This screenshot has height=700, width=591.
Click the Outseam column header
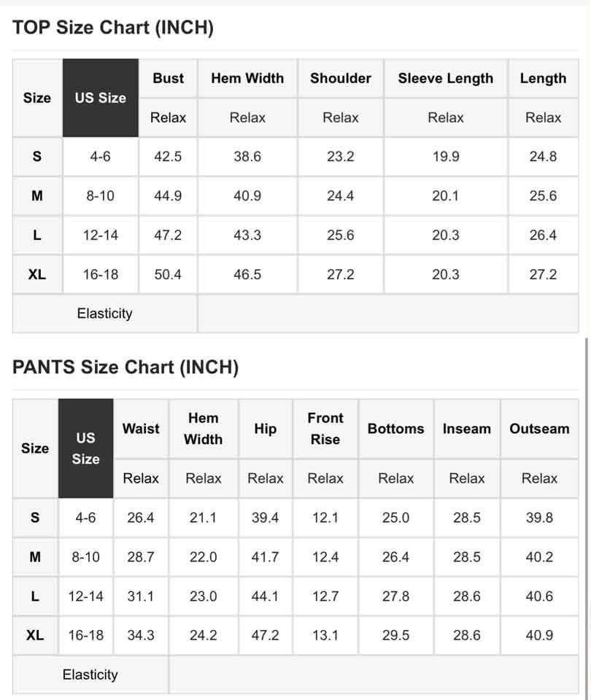(539, 429)
